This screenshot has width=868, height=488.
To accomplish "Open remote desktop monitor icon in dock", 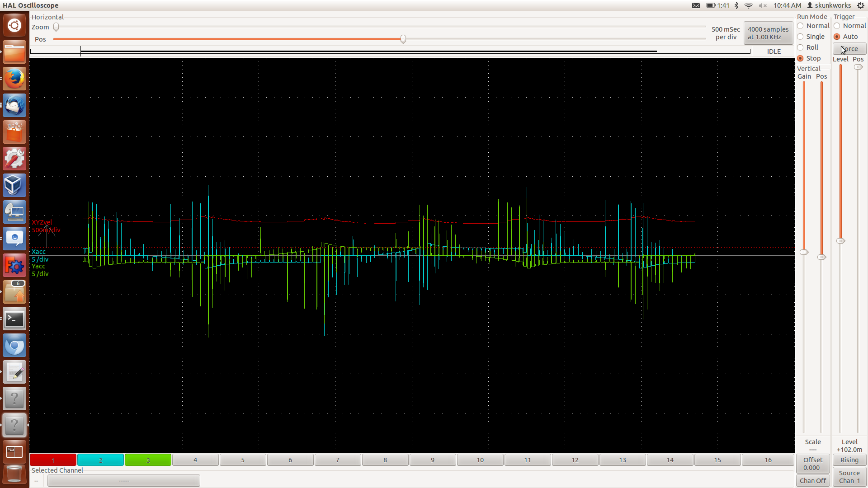I will click(x=14, y=212).
